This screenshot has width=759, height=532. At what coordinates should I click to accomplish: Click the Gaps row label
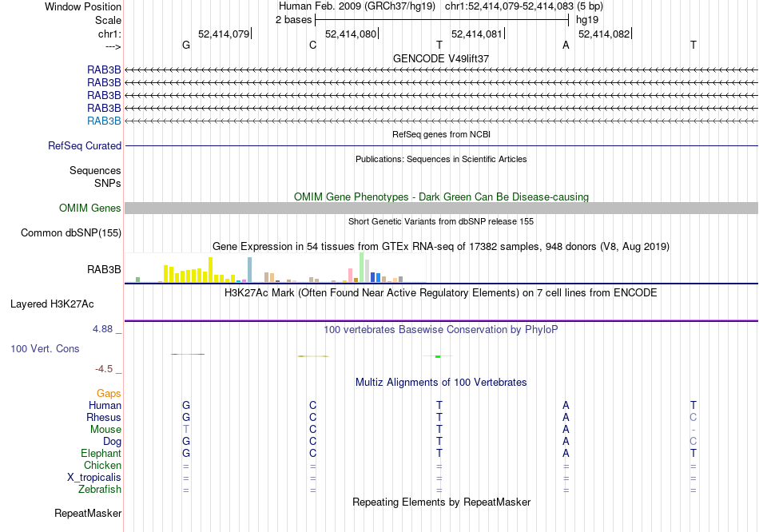pyautogui.click(x=109, y=394)
